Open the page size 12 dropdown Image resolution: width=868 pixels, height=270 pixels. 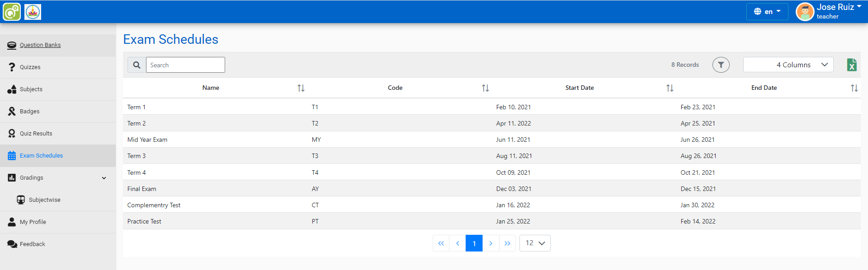coord(535,243)
